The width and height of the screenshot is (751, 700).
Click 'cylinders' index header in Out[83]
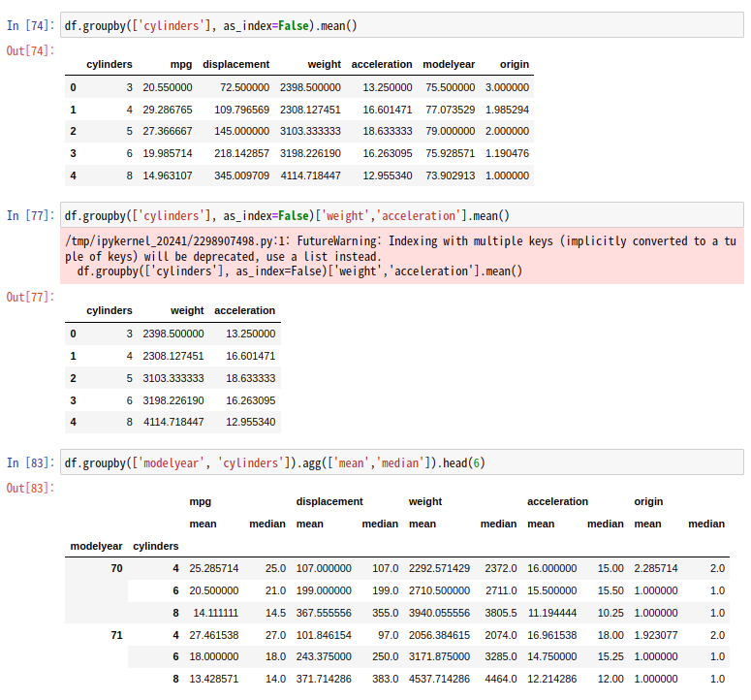[156, 546]
